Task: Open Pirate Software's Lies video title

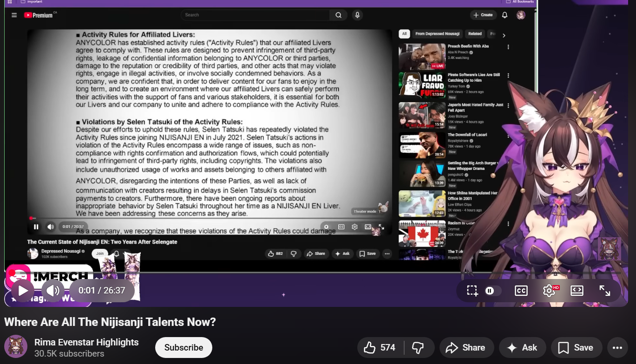Action: [x=474, y=78]
